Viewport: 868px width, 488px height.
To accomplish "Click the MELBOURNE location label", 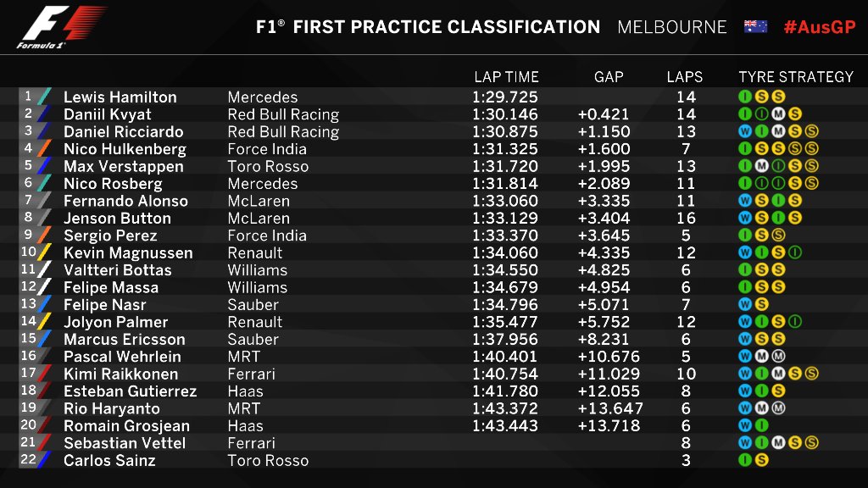I will (x=671, y=27).
